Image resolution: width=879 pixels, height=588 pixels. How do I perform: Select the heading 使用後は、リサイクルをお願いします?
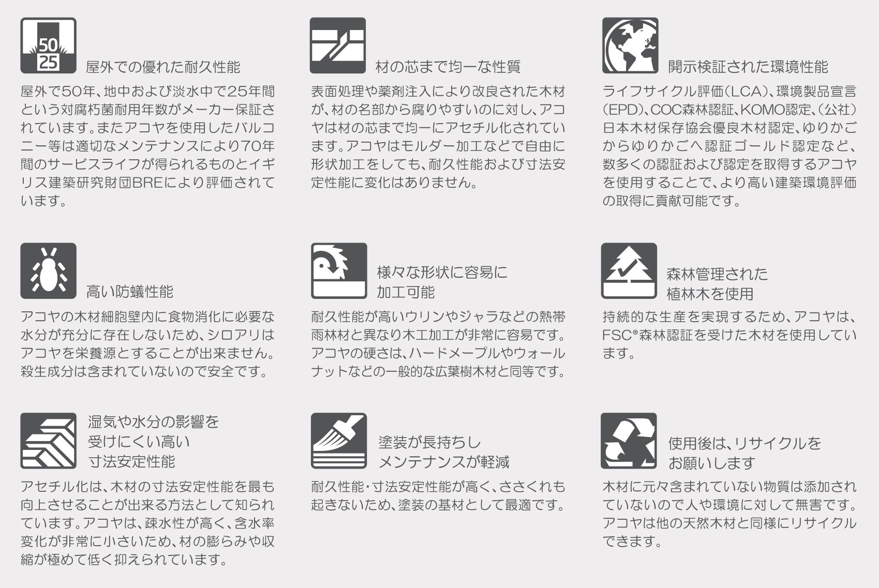point(744,453)
